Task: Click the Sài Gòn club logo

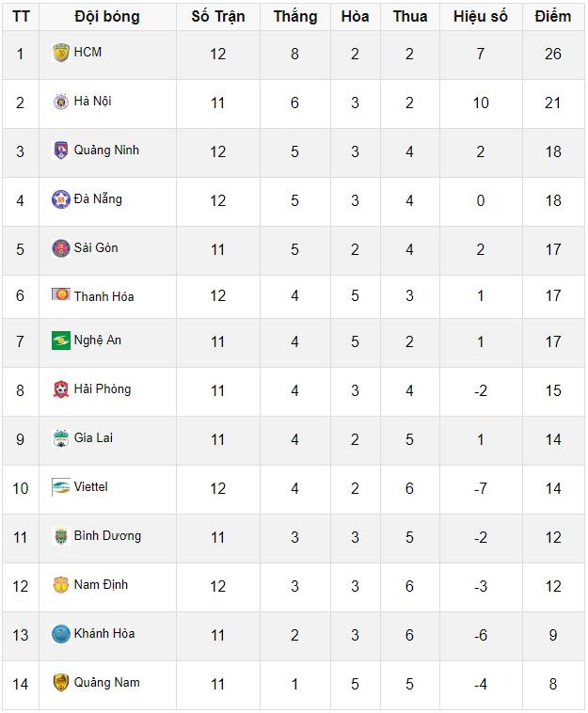Action: 61,248
